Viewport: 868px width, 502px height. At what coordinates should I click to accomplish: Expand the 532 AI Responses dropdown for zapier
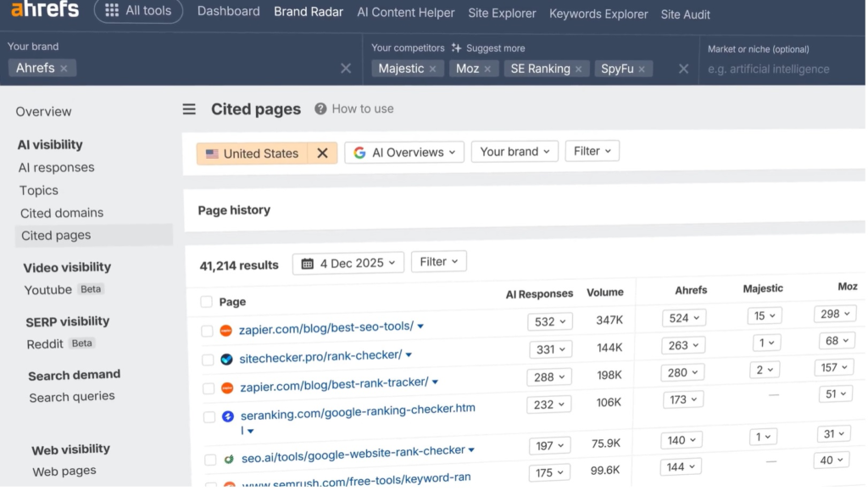coord(549,321)
